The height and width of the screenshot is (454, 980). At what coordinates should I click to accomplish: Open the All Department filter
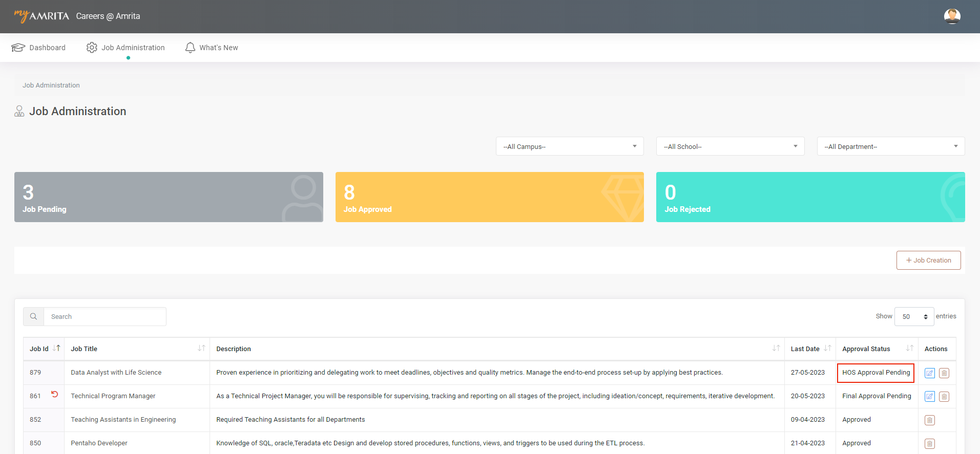click(x=890, y=146)
